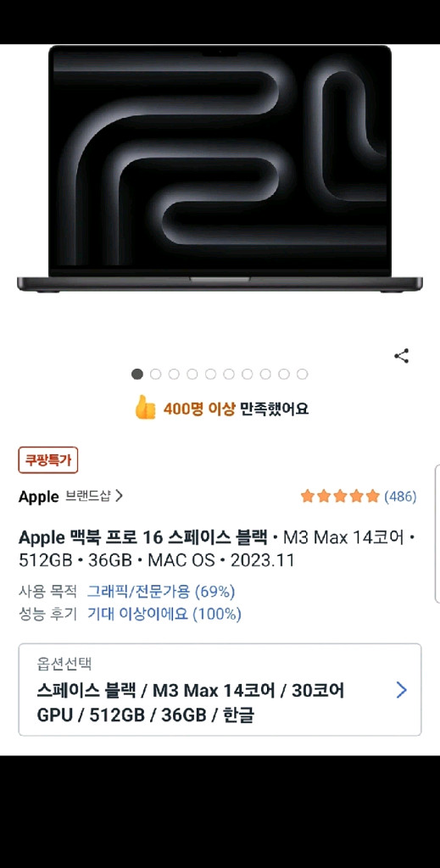Expand the 옵션선택 chevron arrow
Viewport: 440px width, 868px height.
[402, 690]
